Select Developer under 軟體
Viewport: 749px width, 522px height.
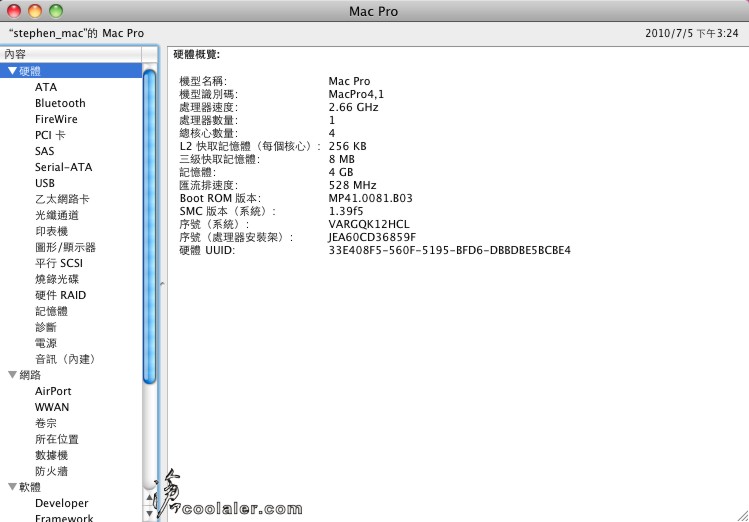(x=62, y=503)
